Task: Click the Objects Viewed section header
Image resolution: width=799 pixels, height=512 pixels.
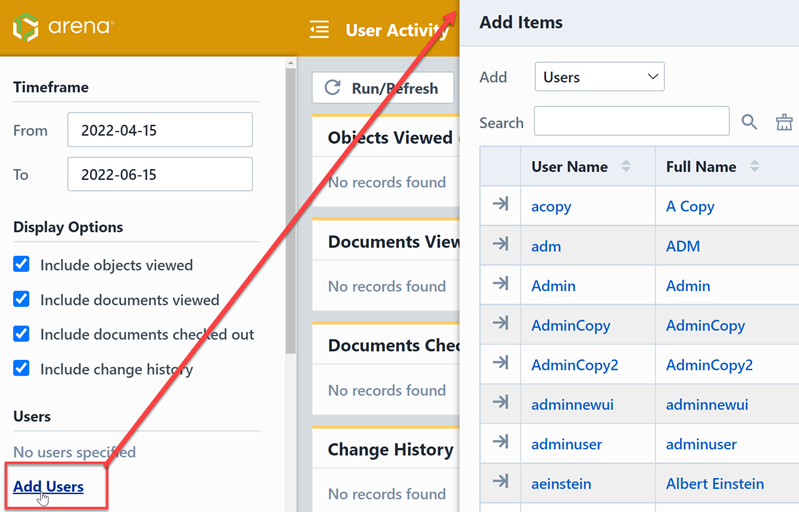Action: [x=390, y=138]
